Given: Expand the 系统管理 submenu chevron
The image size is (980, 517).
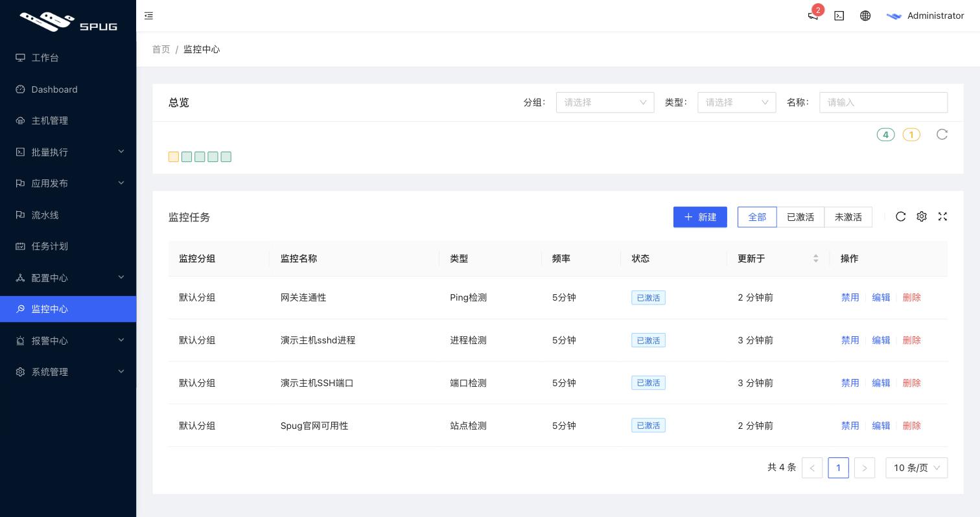Looking at the screenshot, I should [121, 371].
